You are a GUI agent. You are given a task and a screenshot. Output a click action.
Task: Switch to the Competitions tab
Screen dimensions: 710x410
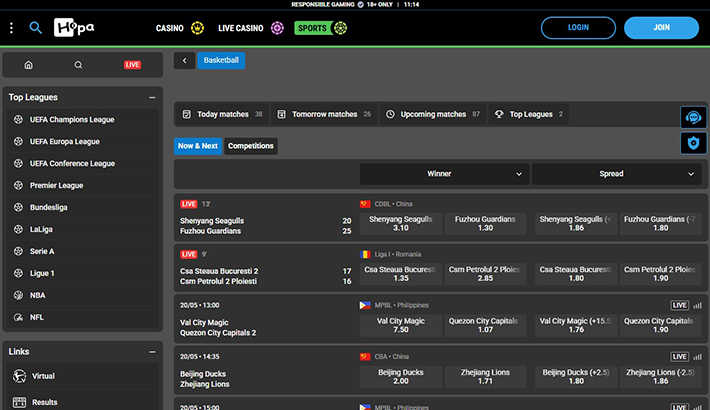(250, 146)
